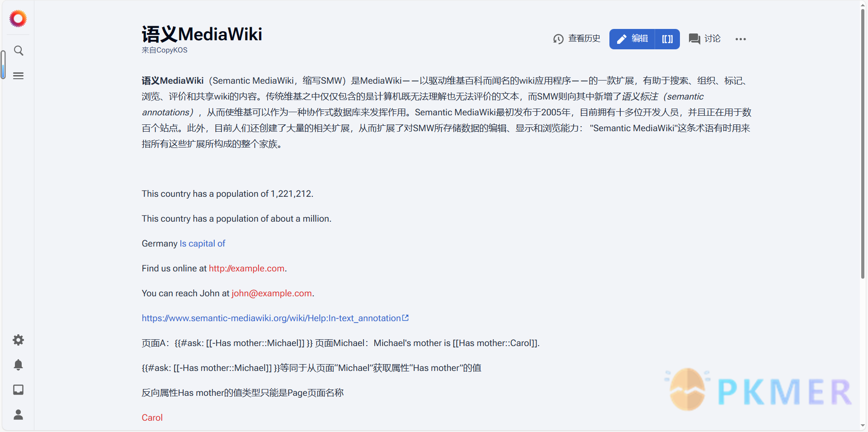Open the notifications bell
Image resolution: width=868 pixels, height=432 pixels.
[x=19, y=365]
